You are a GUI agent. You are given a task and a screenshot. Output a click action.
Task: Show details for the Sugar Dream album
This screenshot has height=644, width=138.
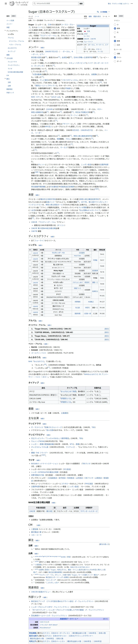(x=107, y=329)
